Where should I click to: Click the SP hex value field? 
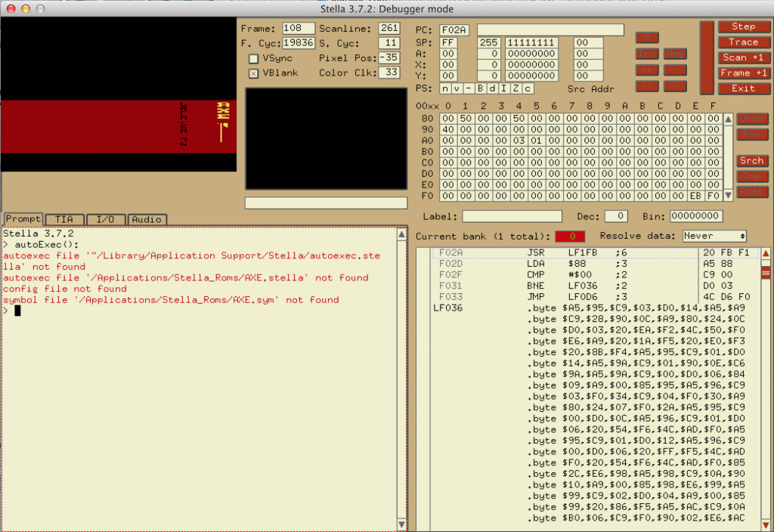coord(448,43)
